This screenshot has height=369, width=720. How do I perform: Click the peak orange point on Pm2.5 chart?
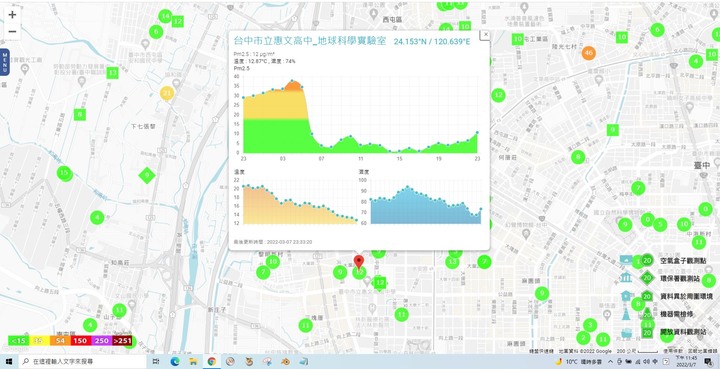[x=292, y=82]
